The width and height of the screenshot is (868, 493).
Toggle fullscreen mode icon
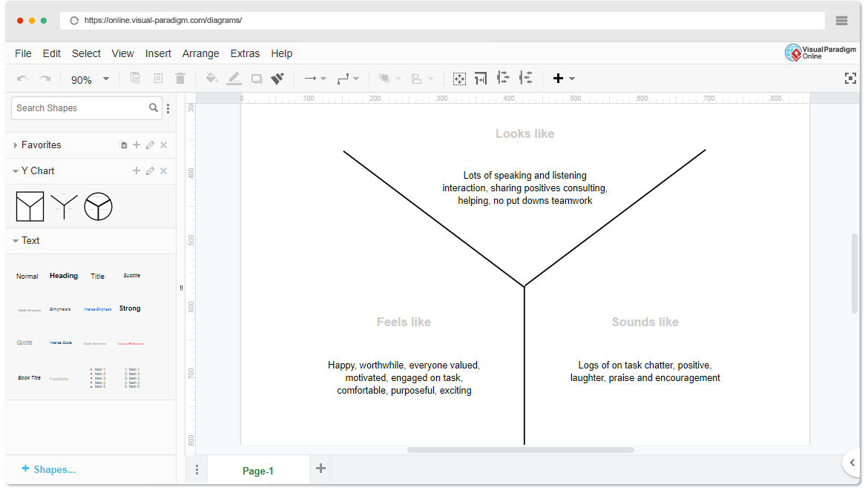850,79
